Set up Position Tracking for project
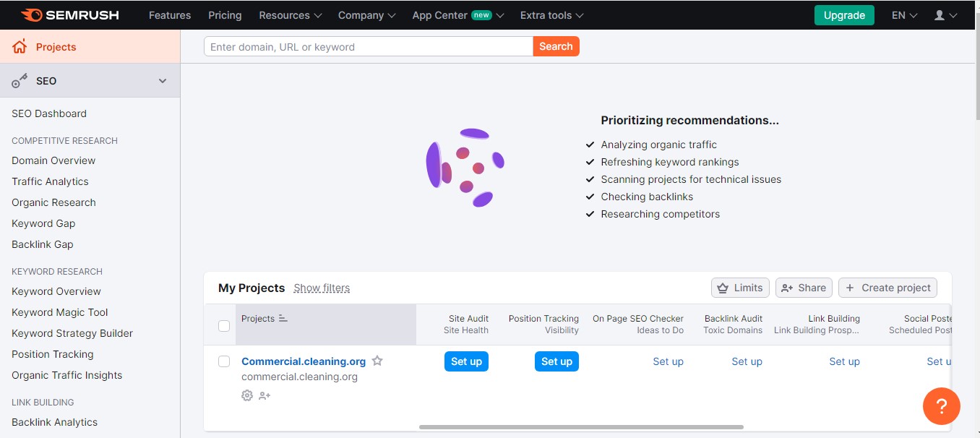The image size is (980, 438). 556,361
